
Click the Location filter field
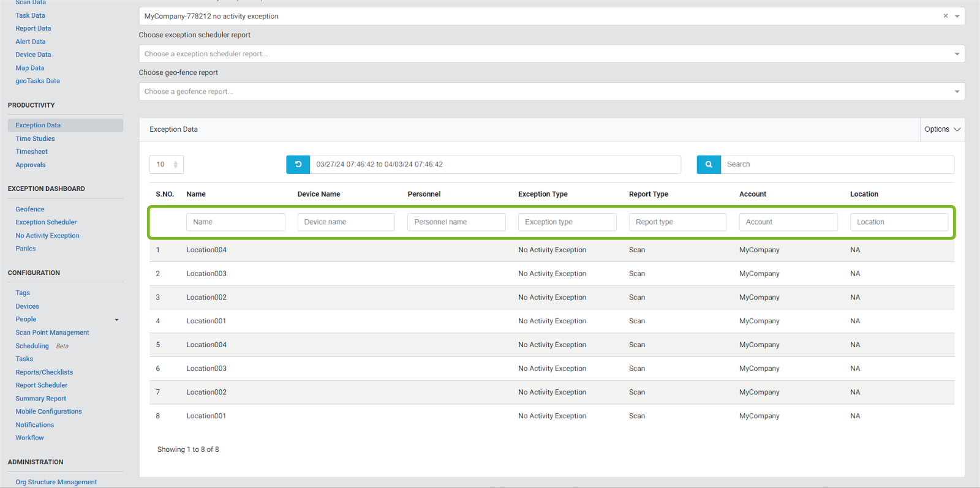[899, 222]
